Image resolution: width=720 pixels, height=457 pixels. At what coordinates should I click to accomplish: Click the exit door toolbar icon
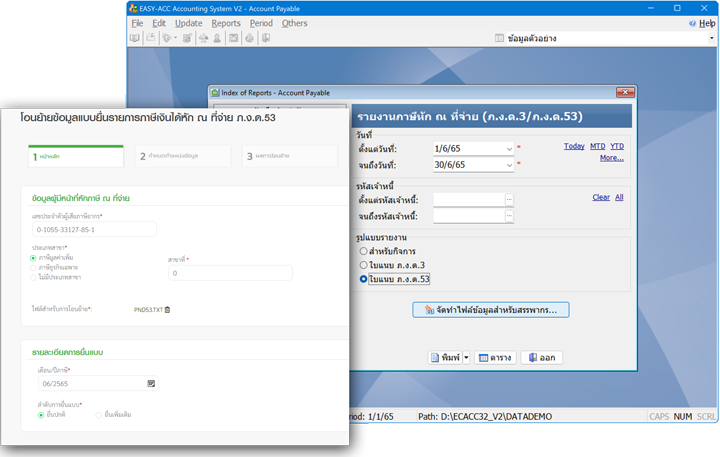(x=266, y=38)
